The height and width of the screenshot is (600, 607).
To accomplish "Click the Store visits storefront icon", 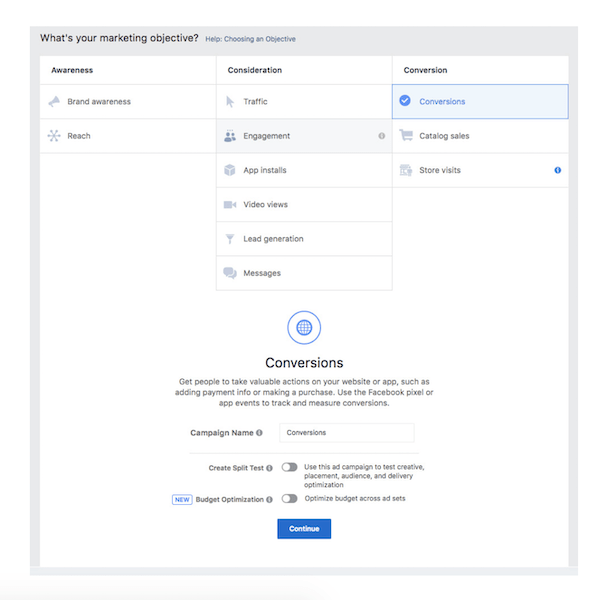I will click(x=406, y=170).
